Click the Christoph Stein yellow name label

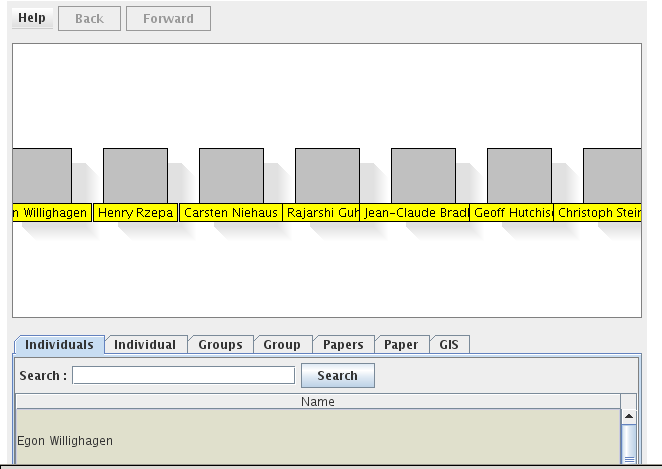(598, 213)
